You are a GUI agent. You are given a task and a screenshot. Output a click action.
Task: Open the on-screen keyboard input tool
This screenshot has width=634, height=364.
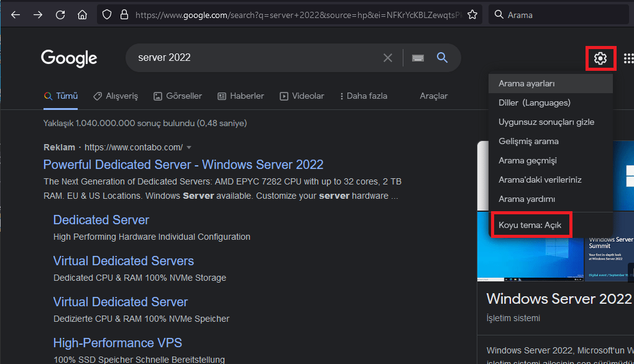pyautogui.click(x=418, y=58)
